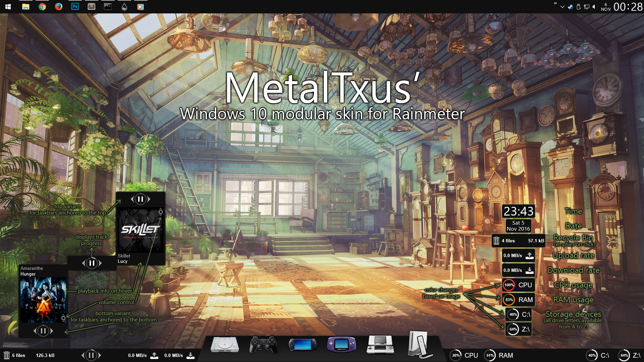This screenshot has height=362, width=644.
Task: Open network status in the system tray
Action: [587, 7]
